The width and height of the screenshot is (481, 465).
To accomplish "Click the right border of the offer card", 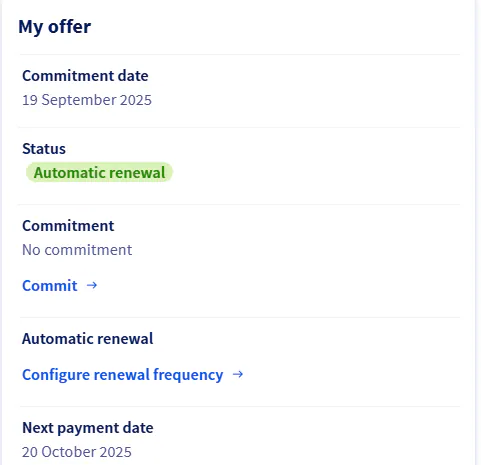I will pyautogui.click(x=476, y=232).
